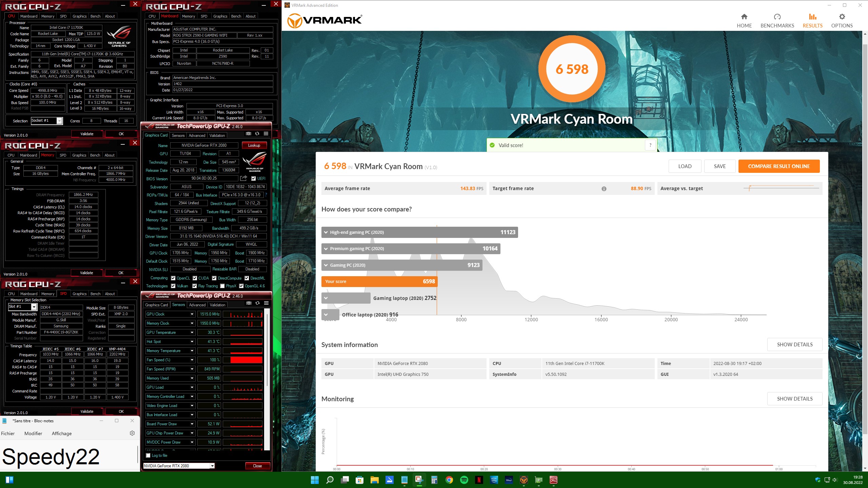
Task: Open Socket #1 selection dropdown in CPU-Z
Action: tap(60, 121)
